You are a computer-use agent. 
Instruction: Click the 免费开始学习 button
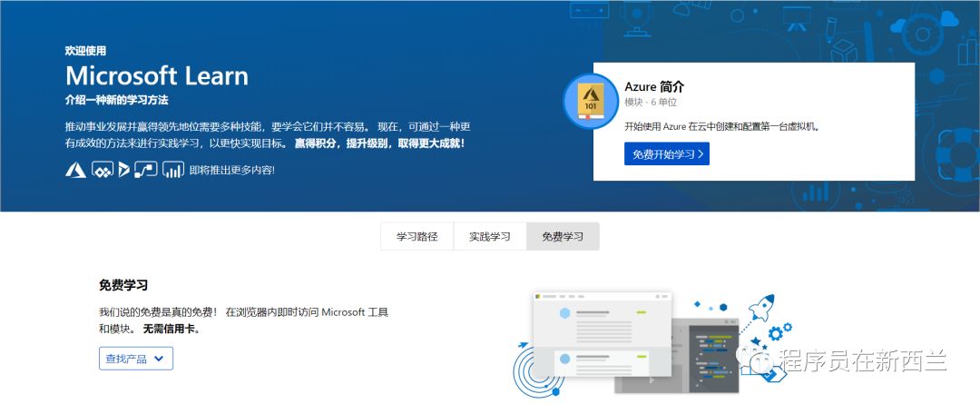pyautogui.click(x=667, y=153)
